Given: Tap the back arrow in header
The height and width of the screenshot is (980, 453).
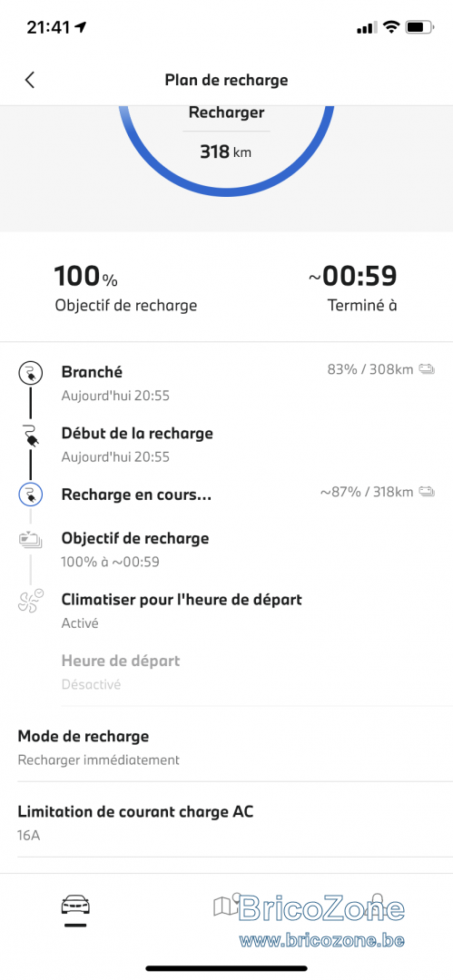Looking at the screenshot, I should coord(29,80).
